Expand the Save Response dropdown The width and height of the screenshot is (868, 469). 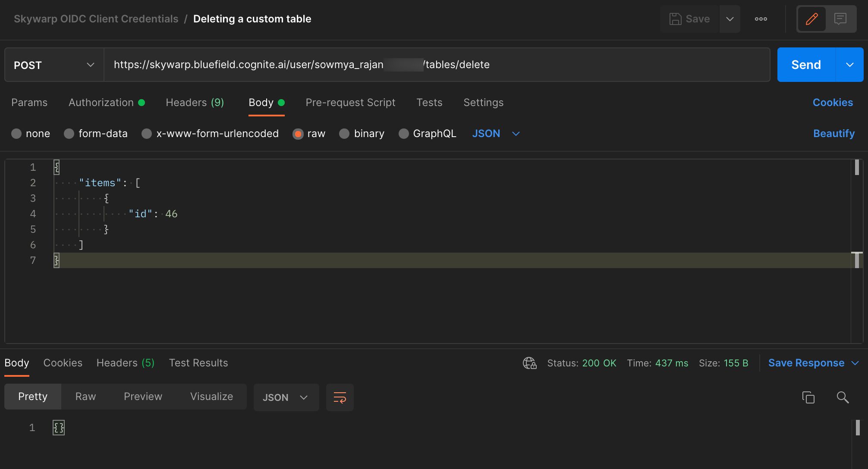click(x=855, y=363)
